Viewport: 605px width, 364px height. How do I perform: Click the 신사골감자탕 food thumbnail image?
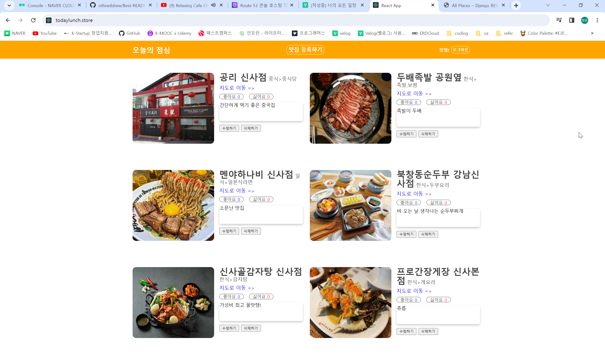(173, 303)
